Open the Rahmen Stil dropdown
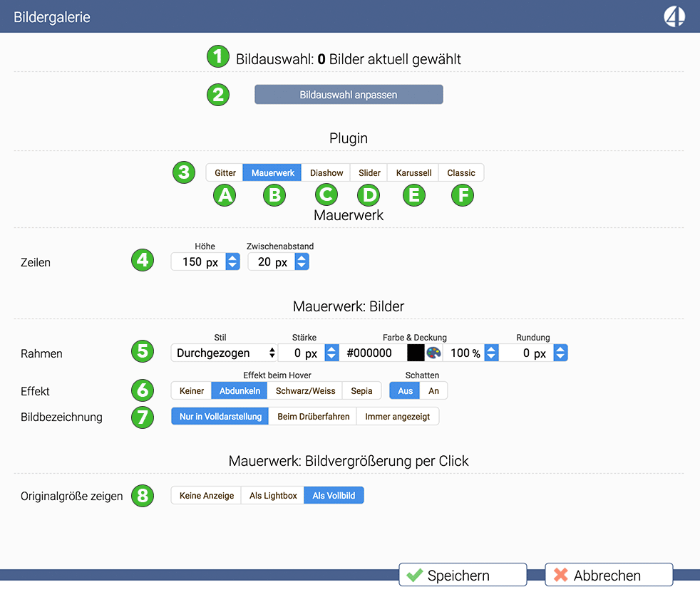 pos(224,353)
